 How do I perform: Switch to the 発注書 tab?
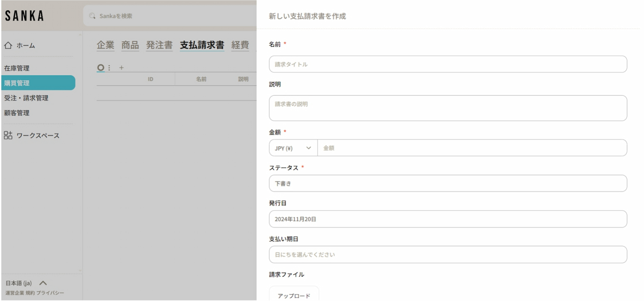click(x=159, y=45)
